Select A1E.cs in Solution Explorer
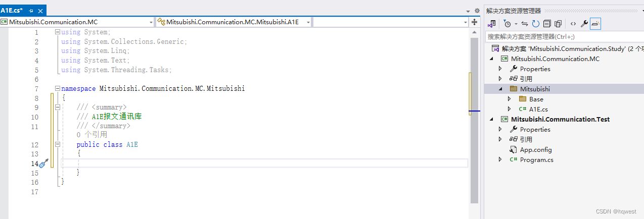Image resolution: width=644 pixels, height=219 pixels. pos(538,109)
